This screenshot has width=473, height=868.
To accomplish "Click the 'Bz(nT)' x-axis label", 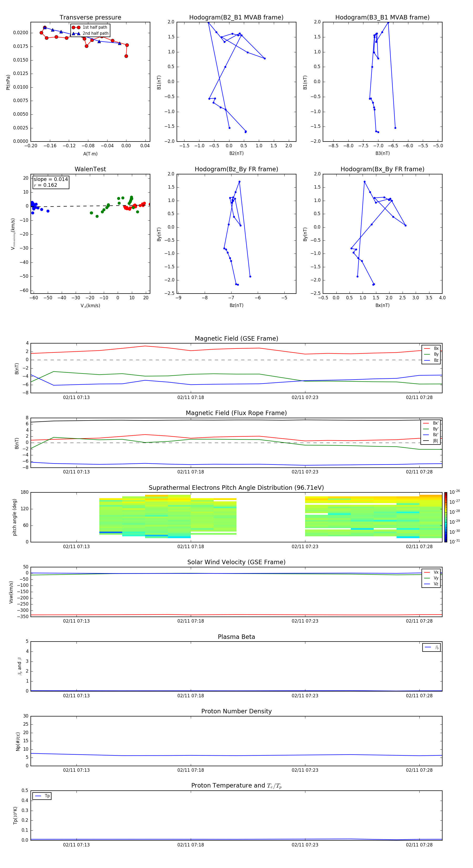I will pyautogui.click(x=236, y=305).
